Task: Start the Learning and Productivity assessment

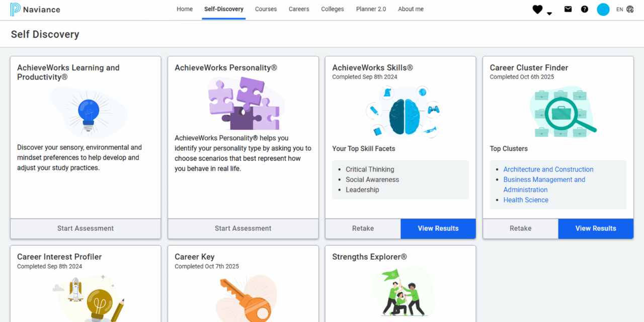Action: tap(86, 228)
